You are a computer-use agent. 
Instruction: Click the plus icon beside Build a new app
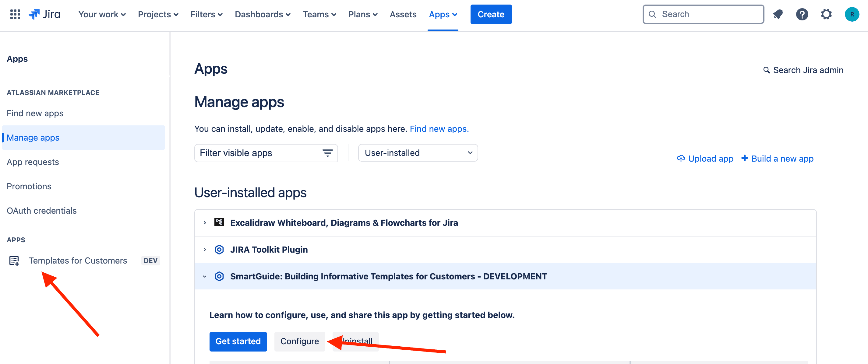(745, 158)
